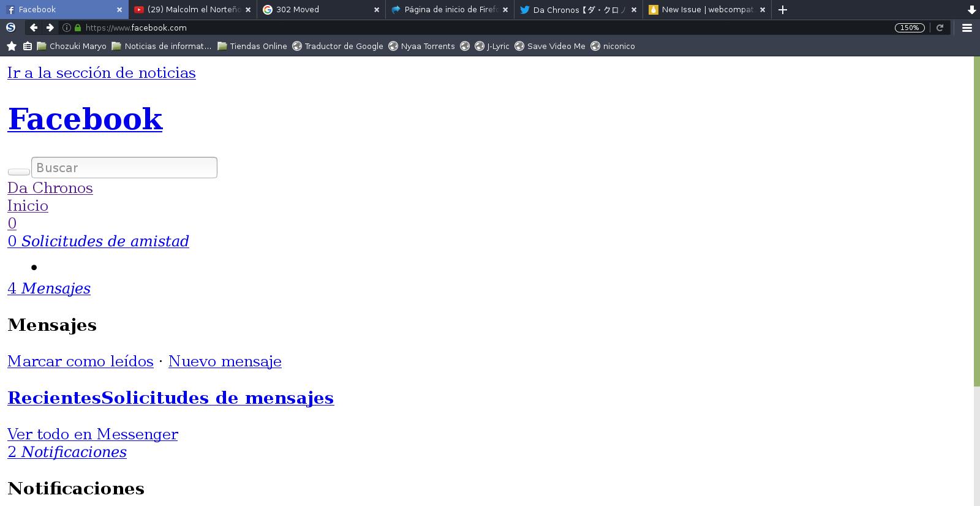
Task: Click the green padlock security icon
Action: coord(77,28)
